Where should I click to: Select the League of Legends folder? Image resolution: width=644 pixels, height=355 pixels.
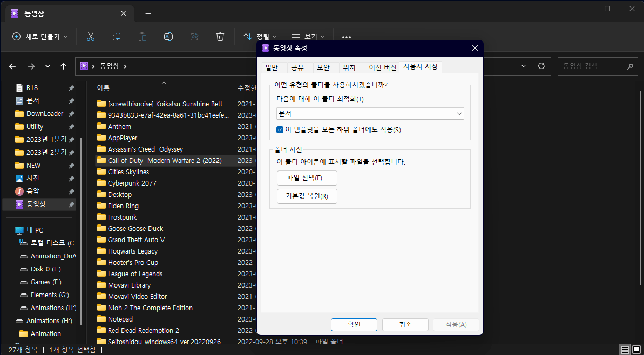[130, 274]
